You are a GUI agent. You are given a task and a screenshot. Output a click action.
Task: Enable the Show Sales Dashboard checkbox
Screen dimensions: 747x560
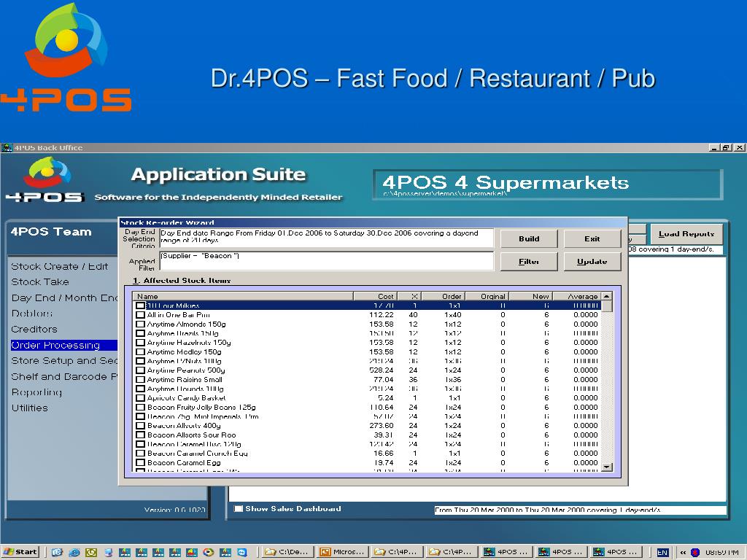click(x=239, y=508)
